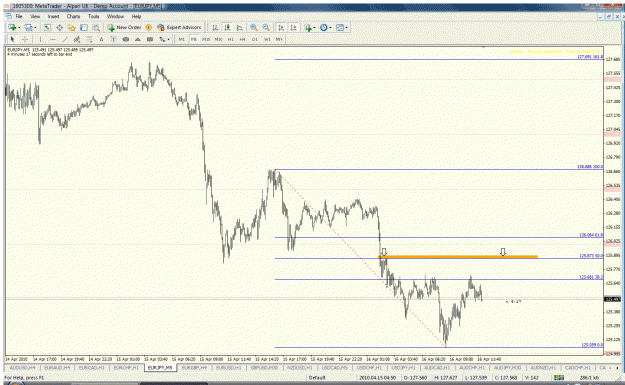Select the Vertical Line drawing tool
This screenshot has width=625, height=385.
pos(40,39)
